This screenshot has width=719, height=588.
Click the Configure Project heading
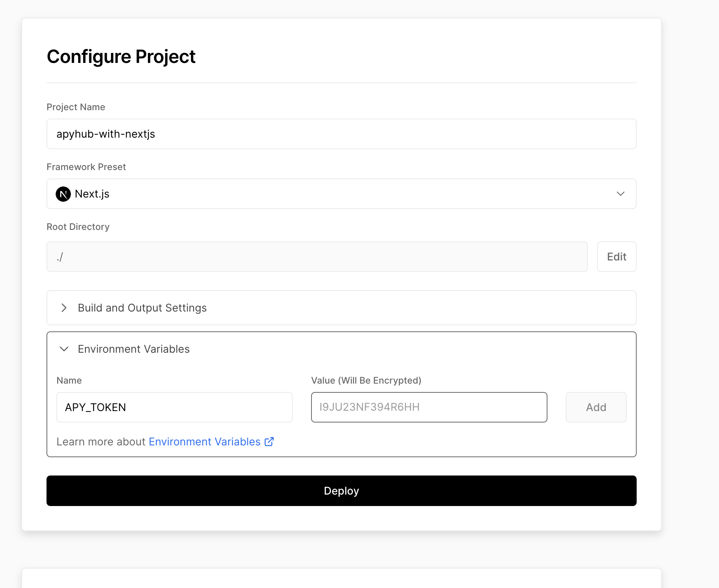(x=121, y=57)
